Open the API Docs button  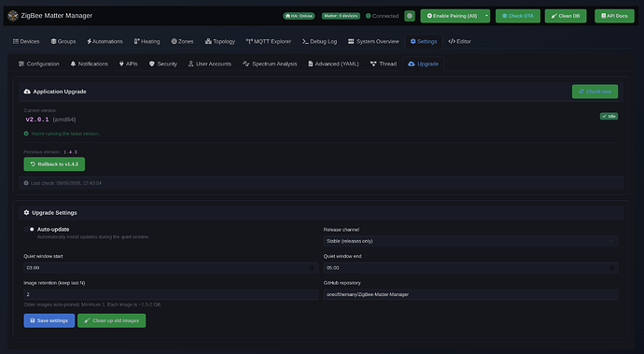pyautogui.click(x=614, y=16)
